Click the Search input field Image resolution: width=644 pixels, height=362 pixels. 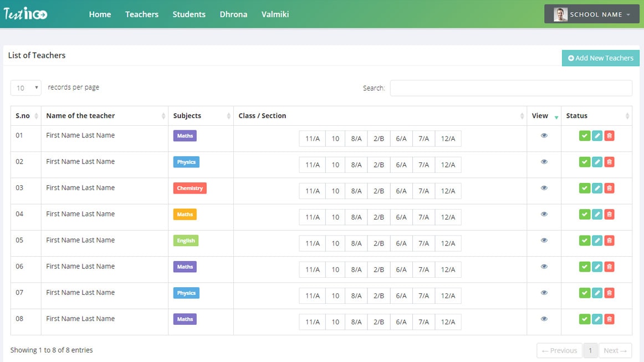point(510,88)
